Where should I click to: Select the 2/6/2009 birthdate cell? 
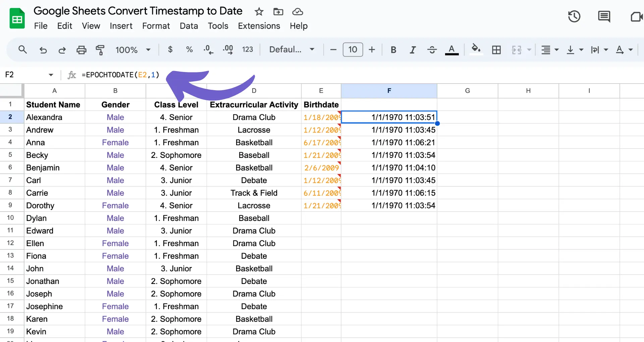tap(321, 168)
